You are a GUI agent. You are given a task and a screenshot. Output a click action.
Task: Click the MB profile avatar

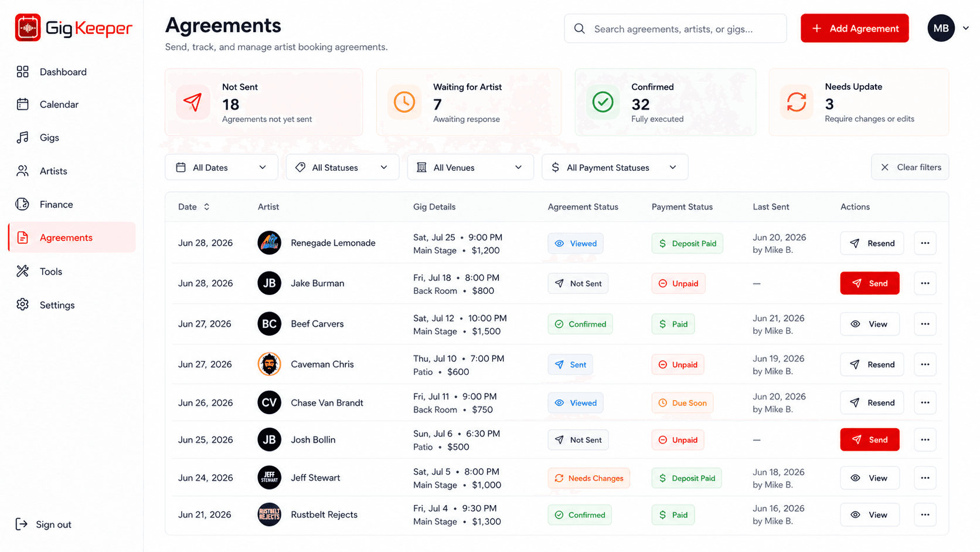[941, 28]
